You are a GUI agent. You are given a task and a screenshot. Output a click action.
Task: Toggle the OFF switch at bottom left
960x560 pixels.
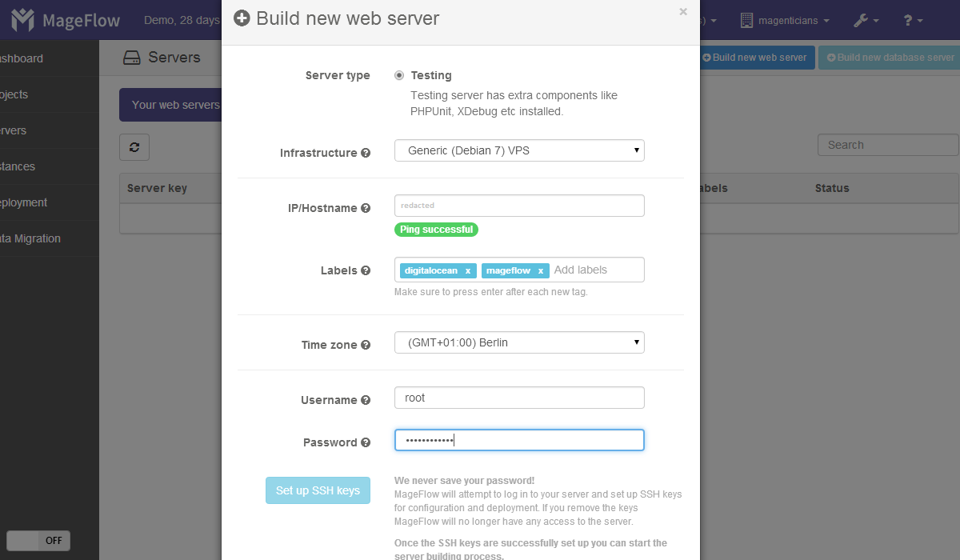38,541
